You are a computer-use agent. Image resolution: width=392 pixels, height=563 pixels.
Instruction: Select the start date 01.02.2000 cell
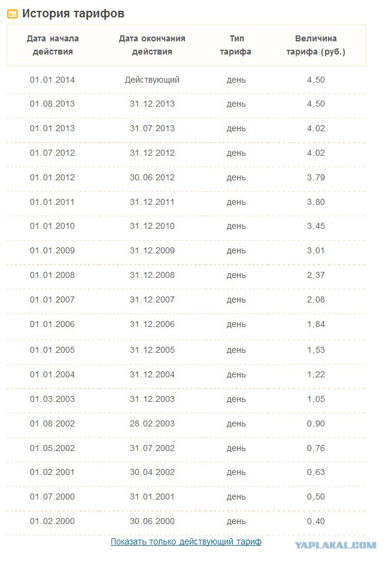pyautogui.click(x=52, y=521)
